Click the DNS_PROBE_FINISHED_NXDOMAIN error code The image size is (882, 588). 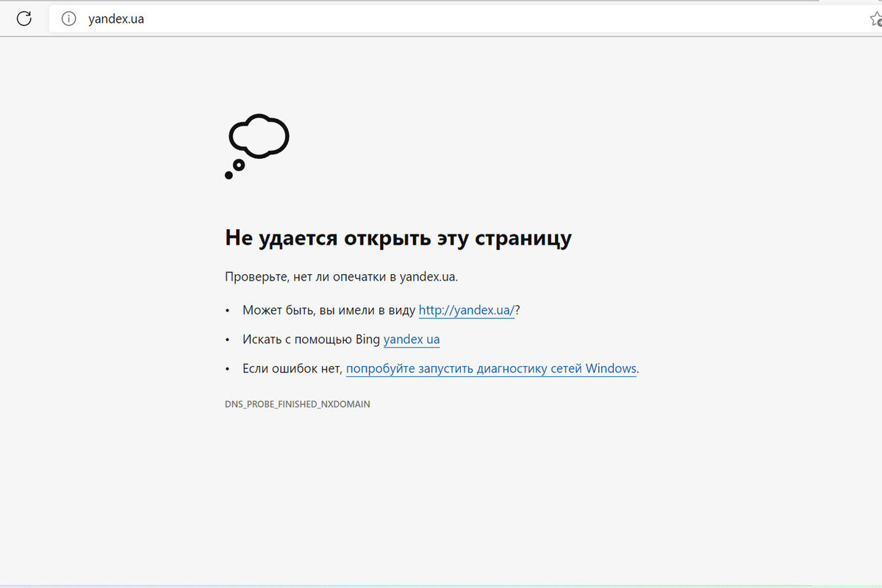[297, 404]
